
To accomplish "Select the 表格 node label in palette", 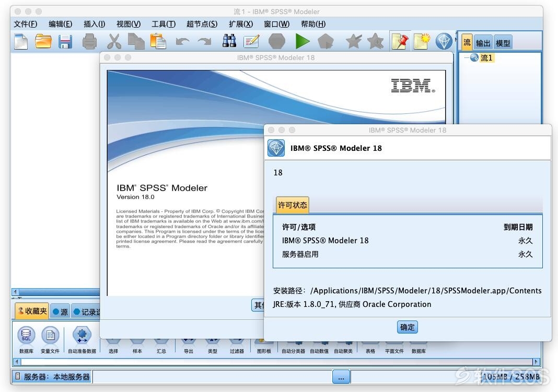I will click(x=370, y=351).
